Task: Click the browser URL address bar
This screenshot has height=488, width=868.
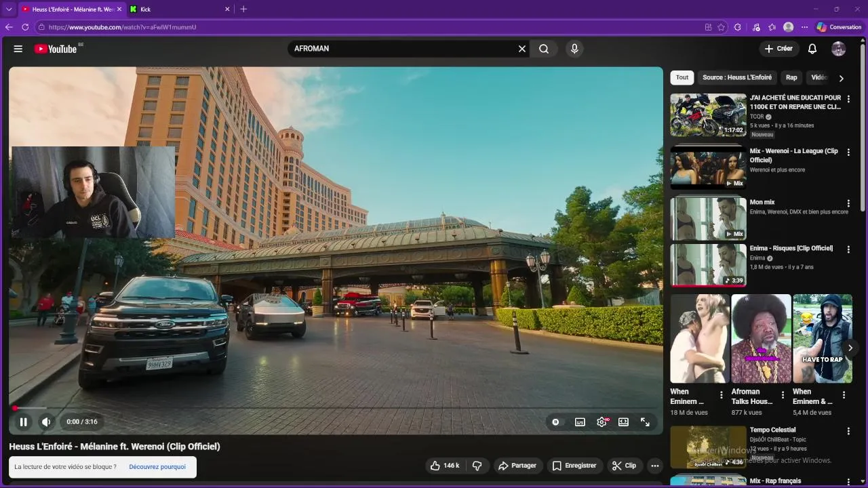Action: [373, 27]
